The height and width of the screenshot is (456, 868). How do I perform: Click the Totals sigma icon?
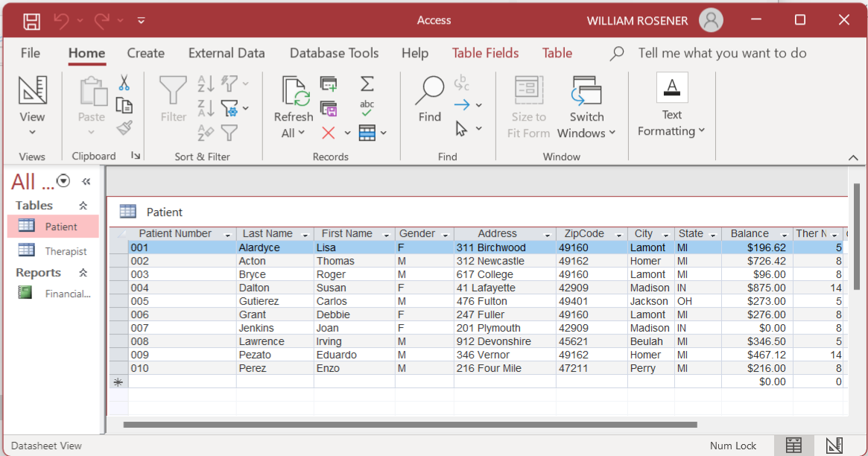367,83
